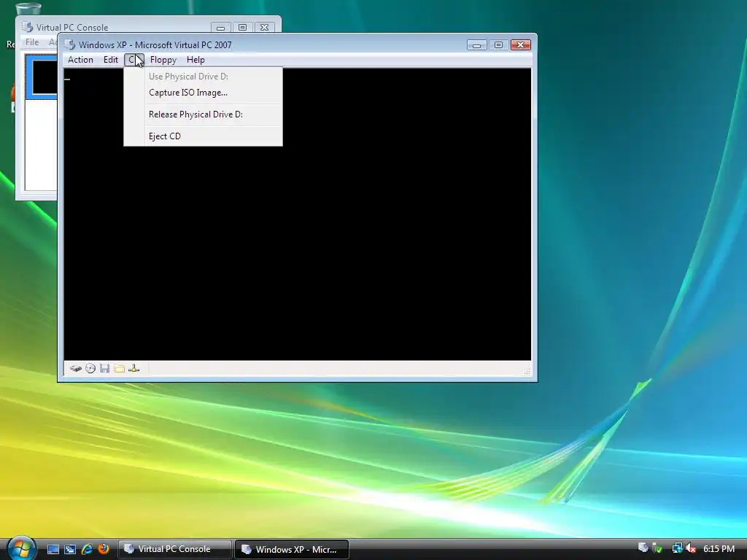Maximize the Windows XP virtual machine window
The width and height of the screenshot is (747, 560).
498,44
